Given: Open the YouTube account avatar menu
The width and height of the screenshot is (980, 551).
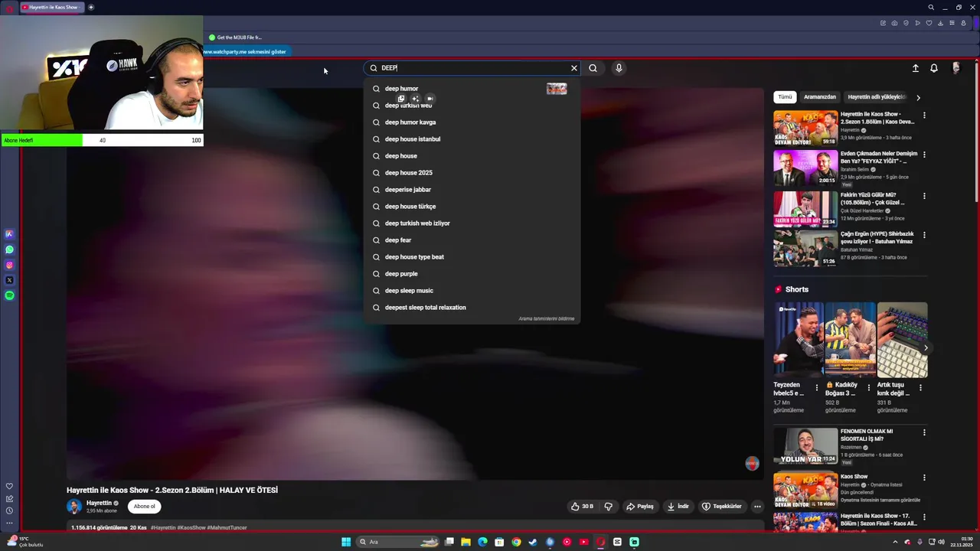Looking at the screenshot, I should (x=955, y=68).
